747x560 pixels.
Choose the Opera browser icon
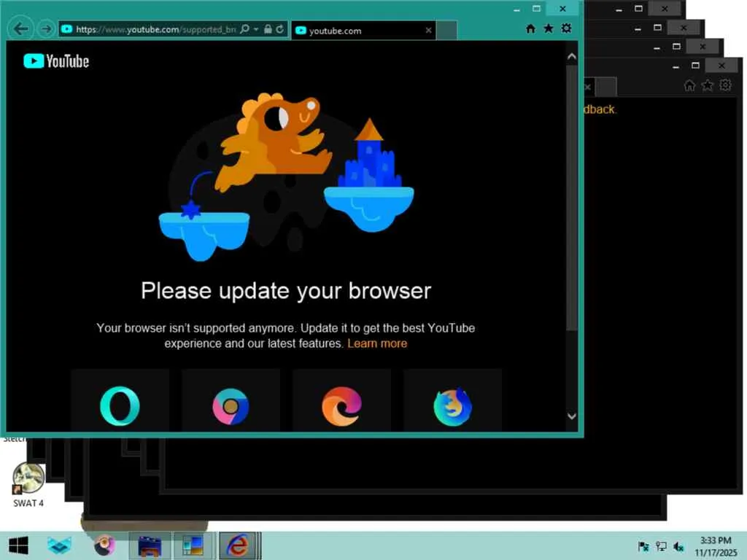click(x=120, y=405)
